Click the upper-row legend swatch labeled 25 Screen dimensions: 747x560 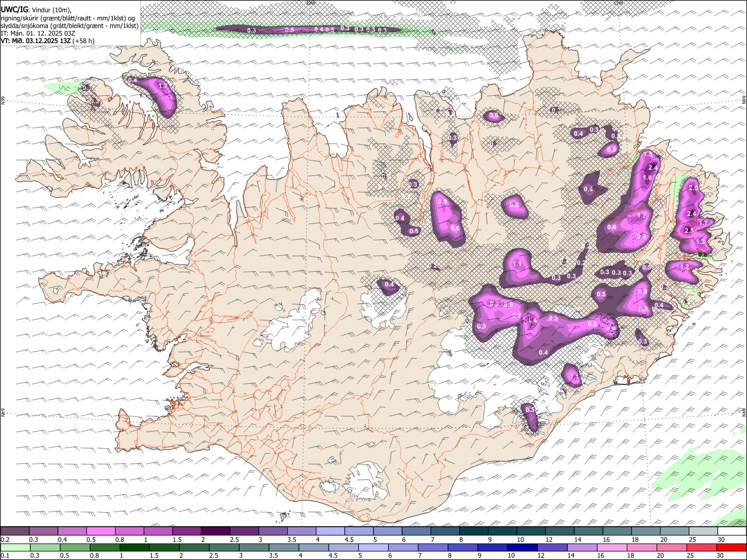703,531
